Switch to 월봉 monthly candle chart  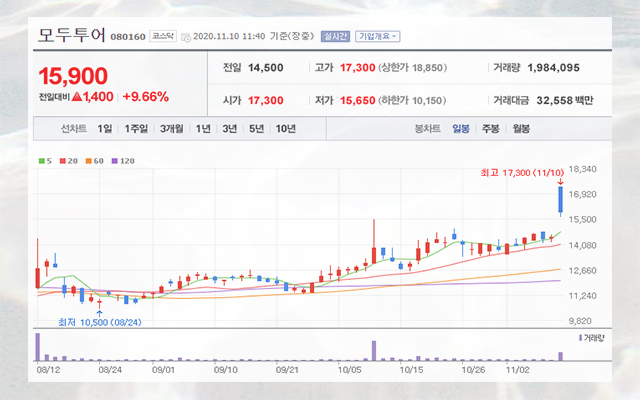click(521, 129)
